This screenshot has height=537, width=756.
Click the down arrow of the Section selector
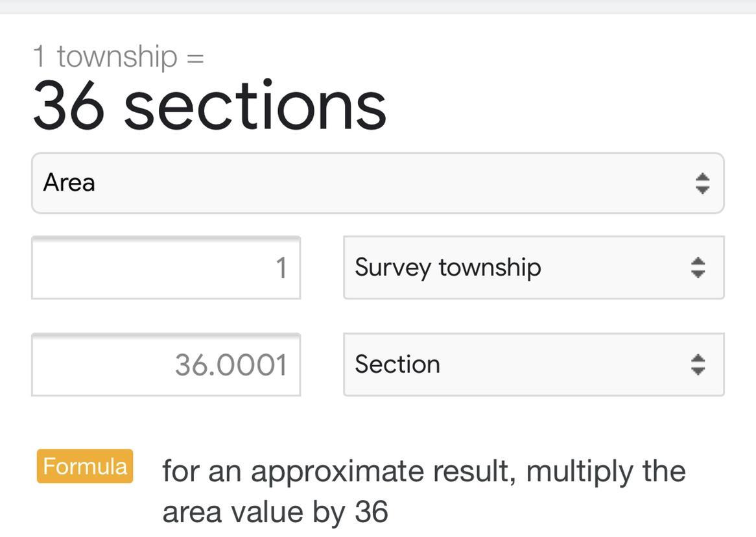click(x=698, y=371)
